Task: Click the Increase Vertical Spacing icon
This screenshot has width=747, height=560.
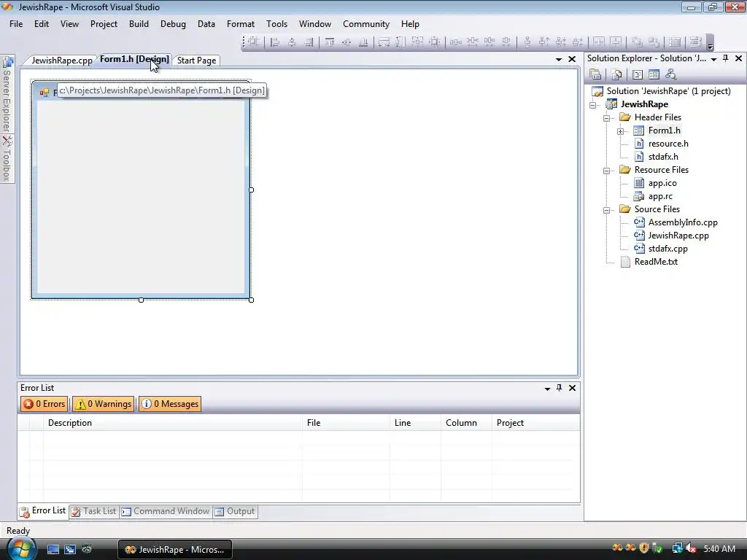Action: [543, 42]
